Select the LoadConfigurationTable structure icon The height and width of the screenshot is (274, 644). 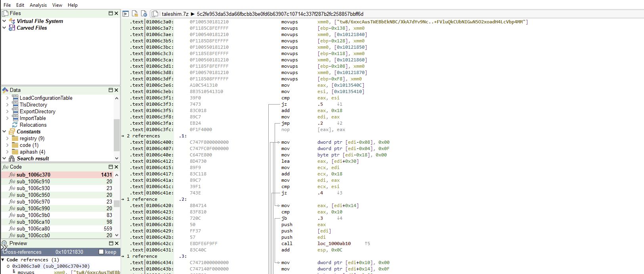(x=15, y=98)
